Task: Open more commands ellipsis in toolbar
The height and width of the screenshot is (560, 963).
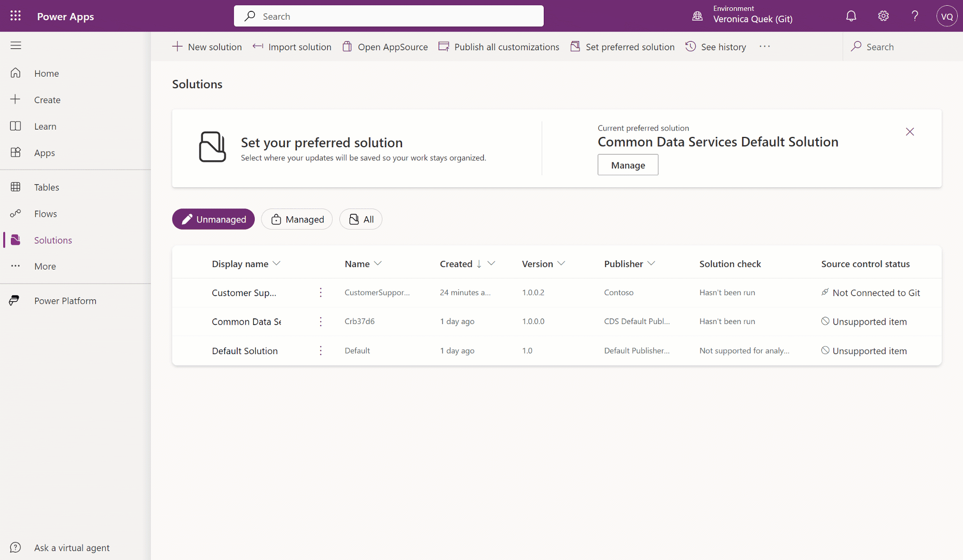Action: [x=764, y=47]
